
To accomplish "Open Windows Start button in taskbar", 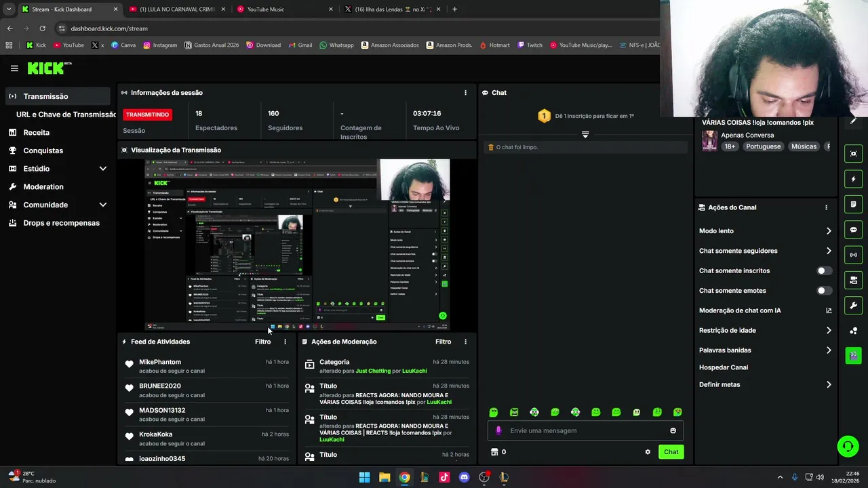I will [364, 477].
